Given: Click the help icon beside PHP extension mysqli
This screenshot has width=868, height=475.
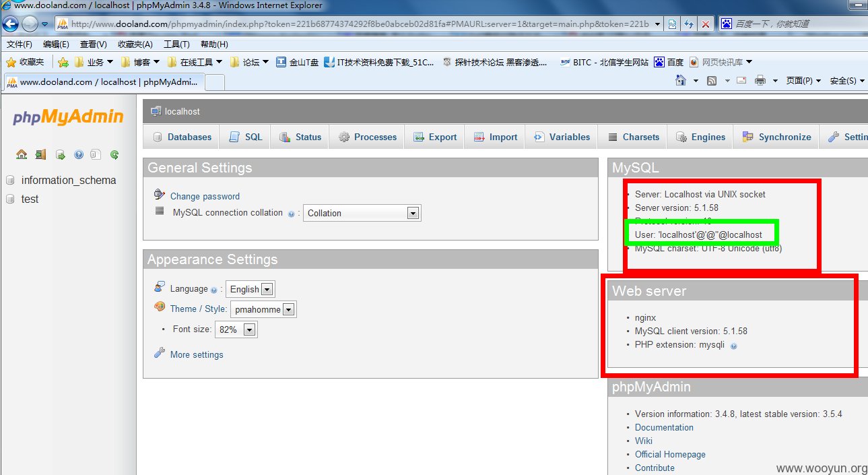Looking at the screenshot, I should coord(733,346).
